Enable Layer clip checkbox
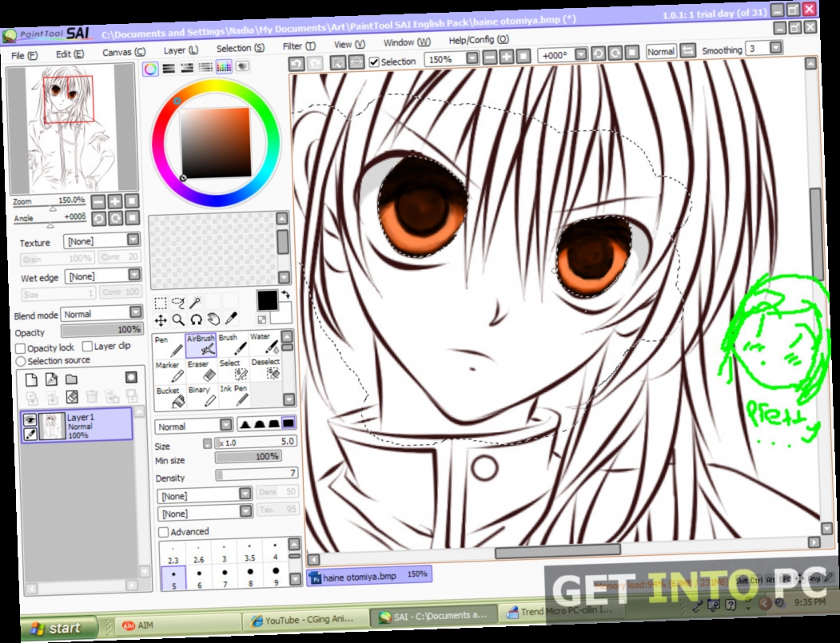This screenshot has width=840, height=643. [87, 347]
